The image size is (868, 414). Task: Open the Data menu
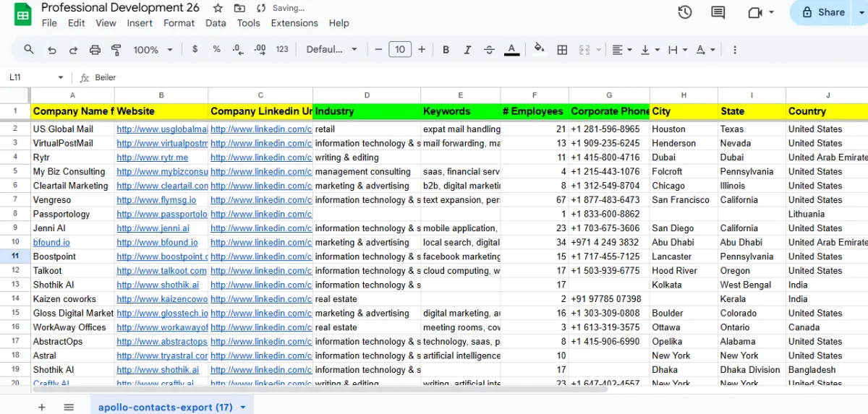pyautogui.click(x=216, y=23)
